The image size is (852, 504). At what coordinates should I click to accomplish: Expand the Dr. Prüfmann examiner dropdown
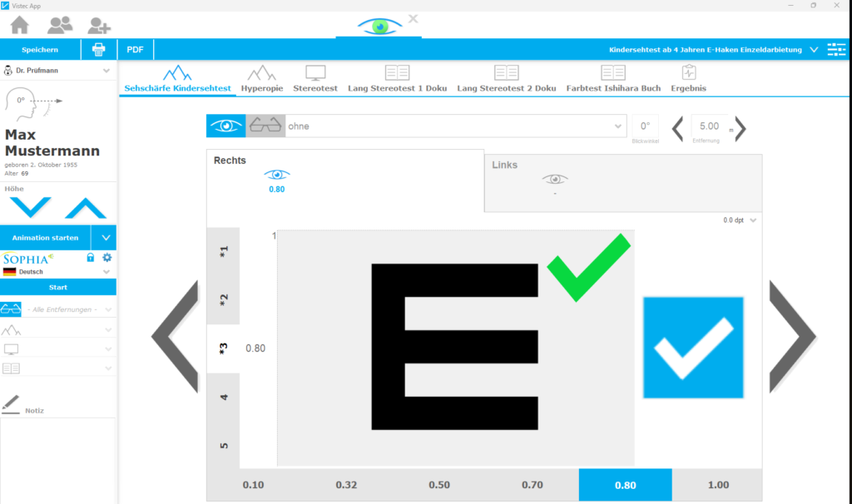point(106,71)
